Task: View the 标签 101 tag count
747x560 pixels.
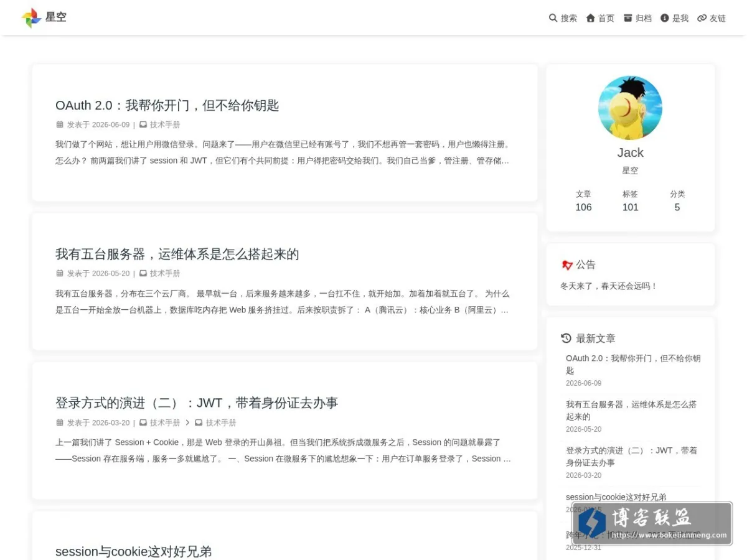Action: click(630, 201)
